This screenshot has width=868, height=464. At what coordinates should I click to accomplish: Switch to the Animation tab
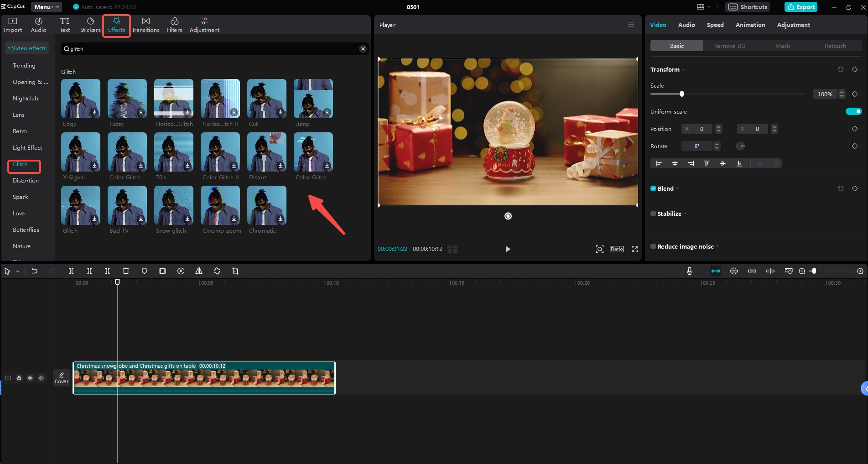(750, 25)
